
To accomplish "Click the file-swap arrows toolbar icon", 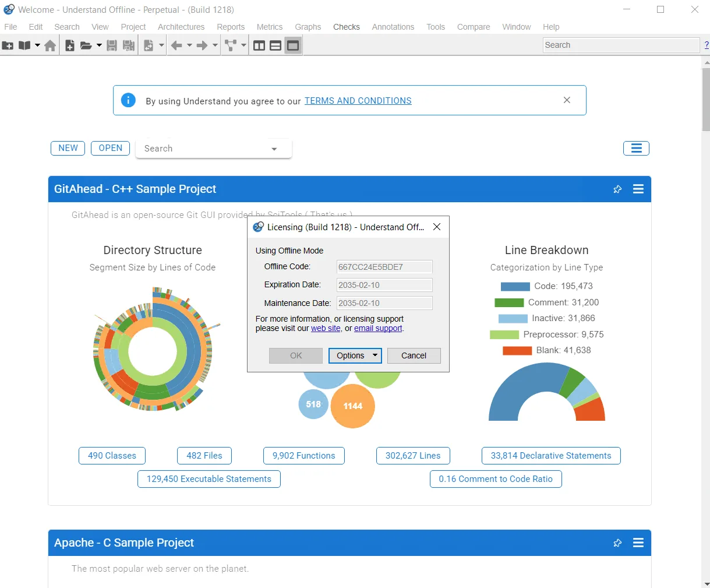I will coord(149,45).
